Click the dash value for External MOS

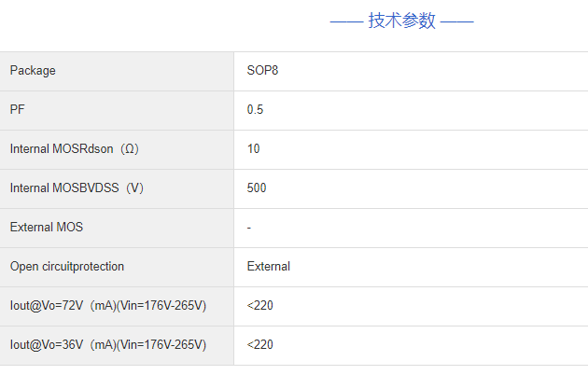tap(249, 228)
